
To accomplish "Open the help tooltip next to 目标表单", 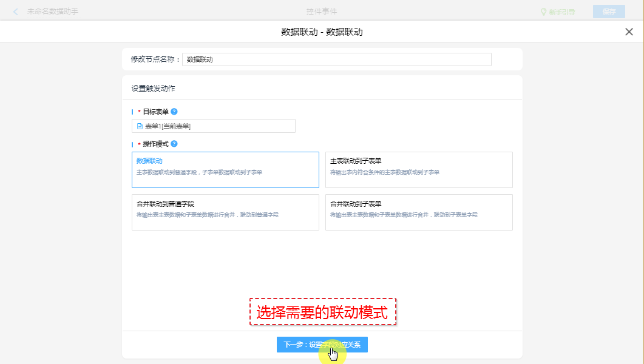I will 174,112.
